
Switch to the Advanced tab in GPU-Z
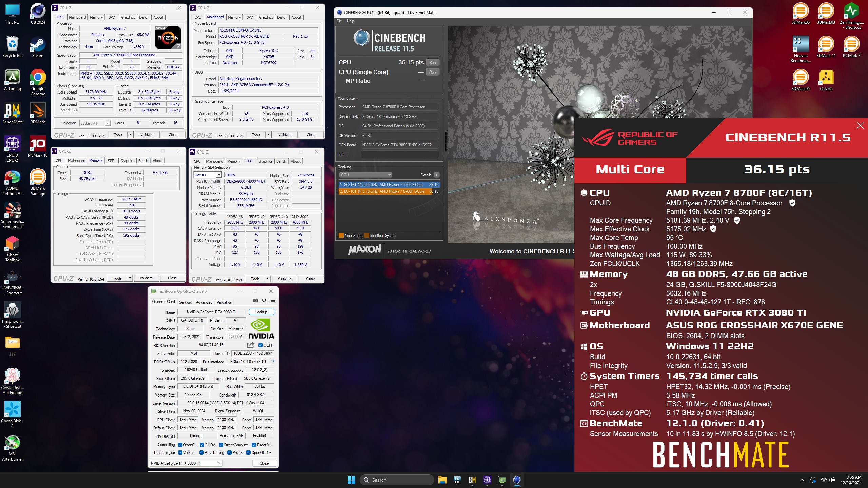point(204,302)
